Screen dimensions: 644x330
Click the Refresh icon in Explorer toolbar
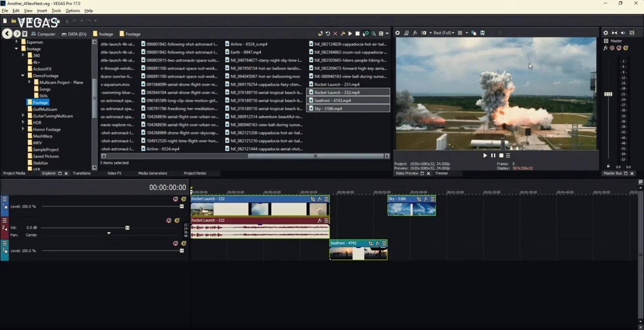(328, 33)
